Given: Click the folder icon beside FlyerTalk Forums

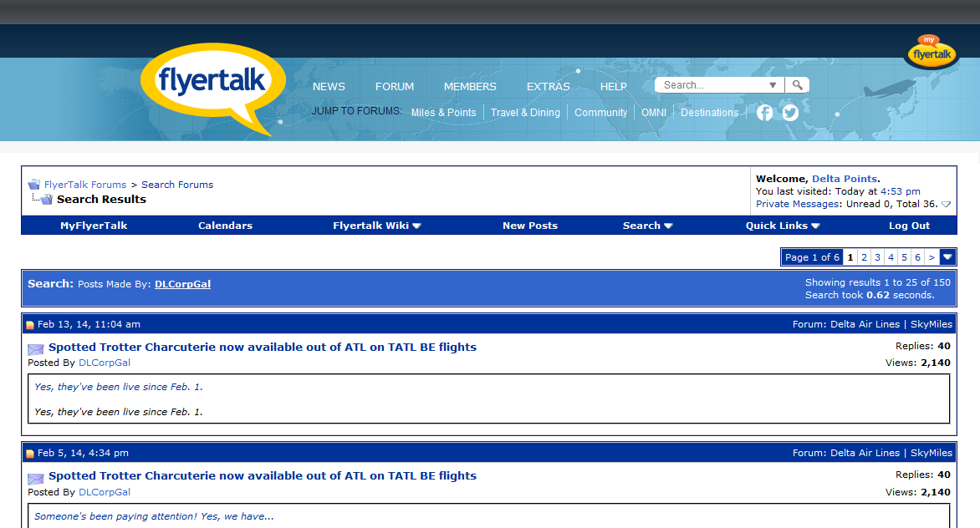Looking at the screenshot, I should tap(34, 185).
